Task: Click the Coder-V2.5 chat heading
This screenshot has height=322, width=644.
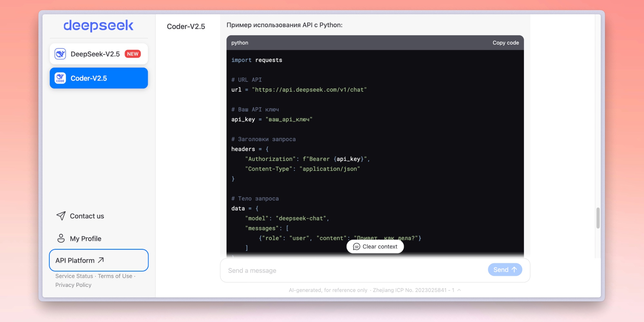Action: click(186, 26)
